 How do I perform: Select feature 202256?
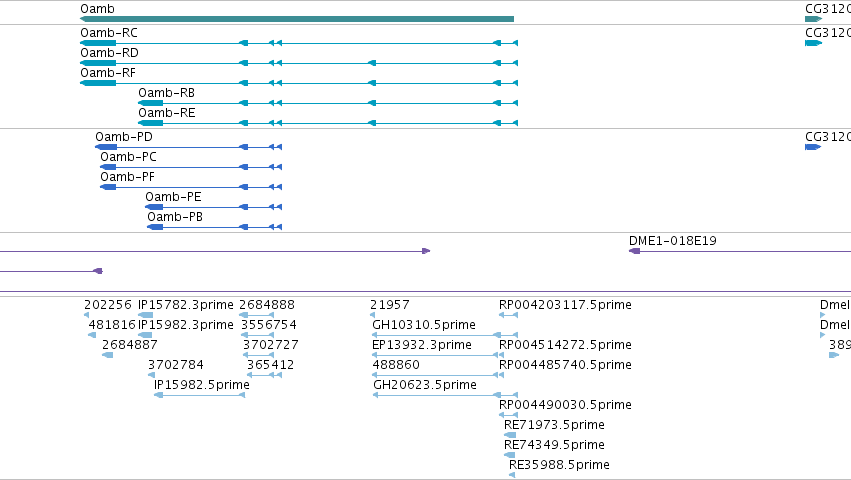[x=108, y=305]
